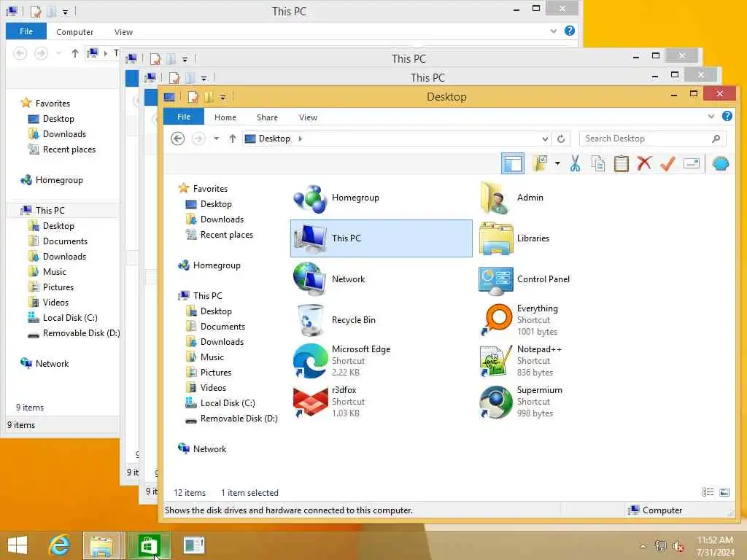Click the Copy toolbar icon
Screen dimensions: 747x560
coord(598,164)
